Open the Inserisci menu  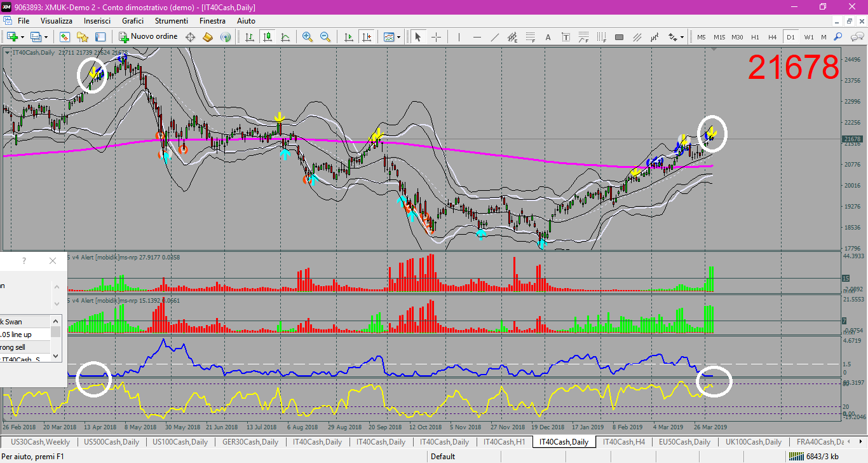tap(97, 21)
